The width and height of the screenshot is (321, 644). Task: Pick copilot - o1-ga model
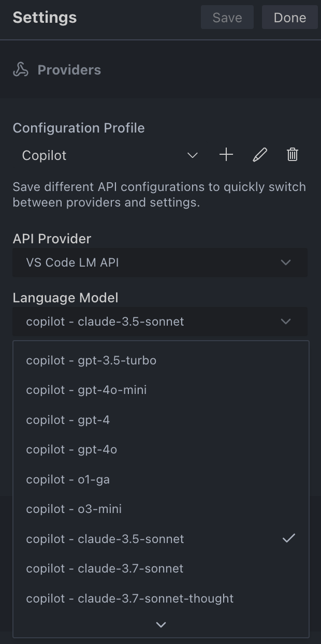point(68,479)
